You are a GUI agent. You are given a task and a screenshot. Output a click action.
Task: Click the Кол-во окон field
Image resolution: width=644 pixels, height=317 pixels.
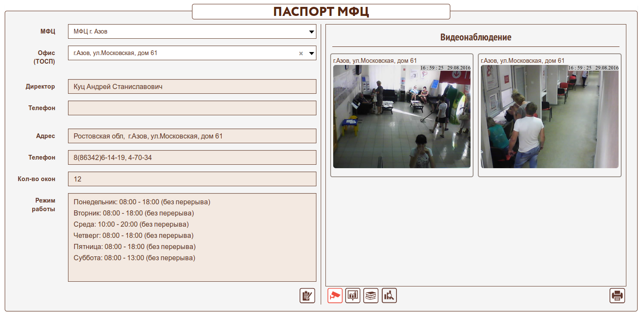tap(192, 179)
